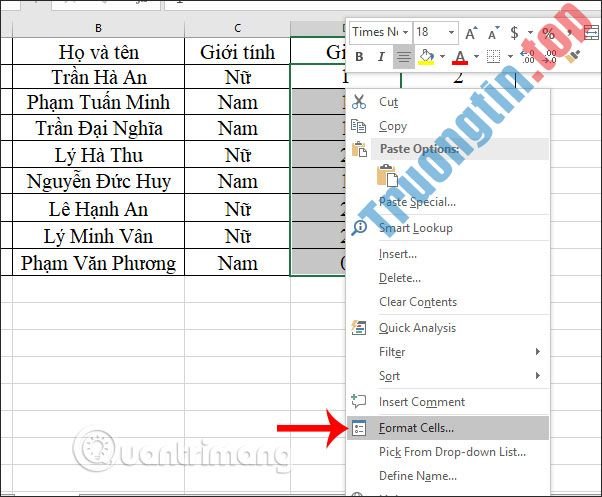This screenshot has width=602, height=497.
Task: Expand the Sort submenu
Action: 448,376
